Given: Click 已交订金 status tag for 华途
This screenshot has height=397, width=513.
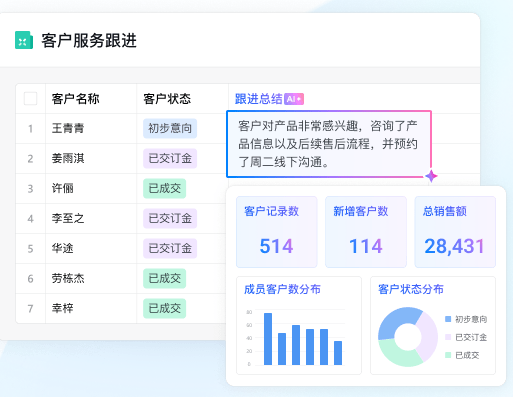Looking at the screenshot, I should click(170, 248).
